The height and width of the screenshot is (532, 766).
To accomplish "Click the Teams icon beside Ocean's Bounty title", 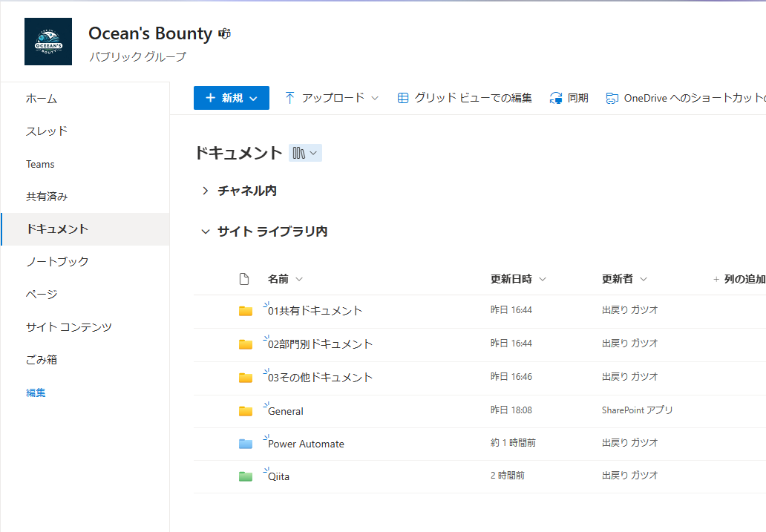I will click(x=224, y=33).
